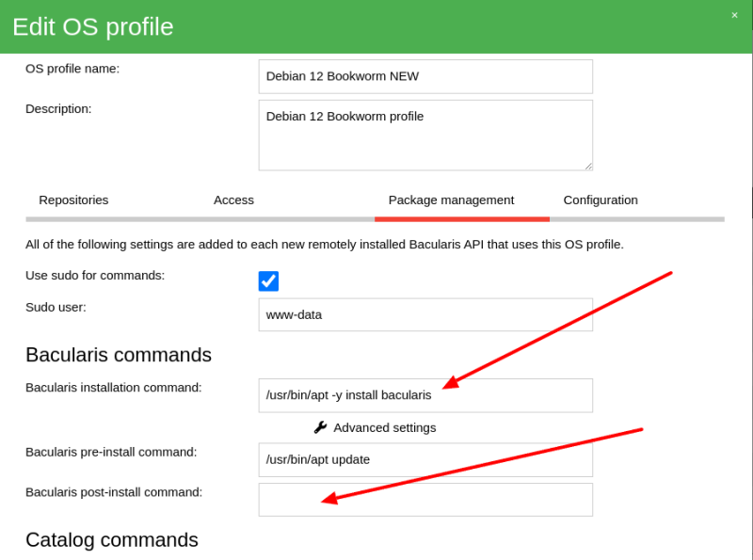Click the OS profile name input field
The height and width of the screenshot is (560, 753).
click(425, 76)
